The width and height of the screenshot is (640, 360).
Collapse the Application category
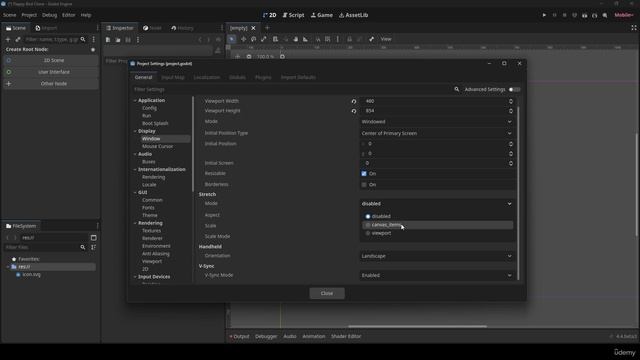click(135, 100)
